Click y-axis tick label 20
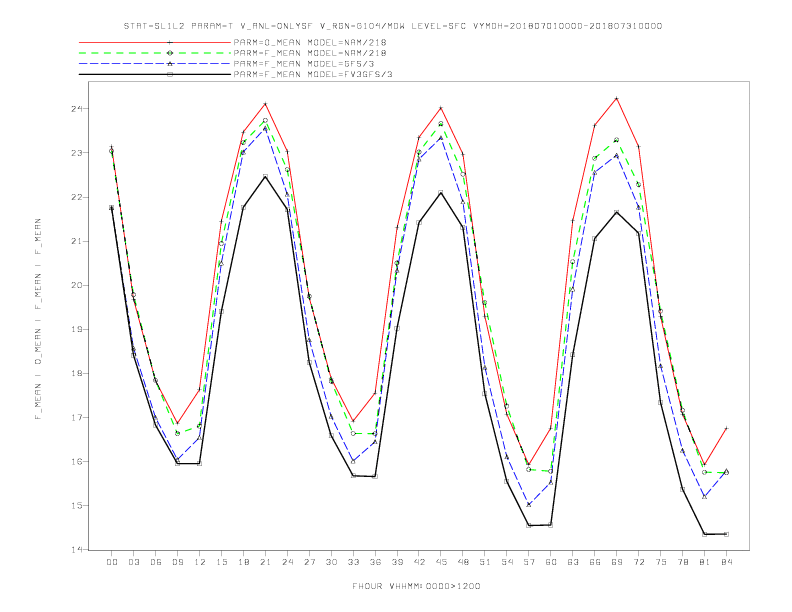Screen dimensions: 792x612 click(77, 285)
